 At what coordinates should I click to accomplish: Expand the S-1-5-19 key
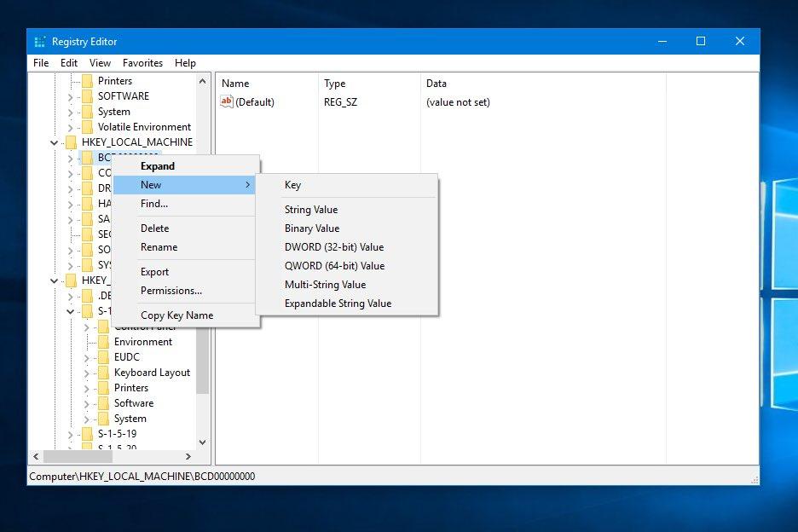click(x=70, y=434)
